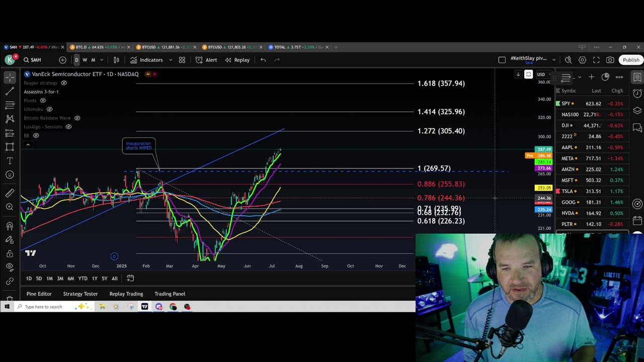
Task: Toggle hide all drawings eye
Action: 10,267
